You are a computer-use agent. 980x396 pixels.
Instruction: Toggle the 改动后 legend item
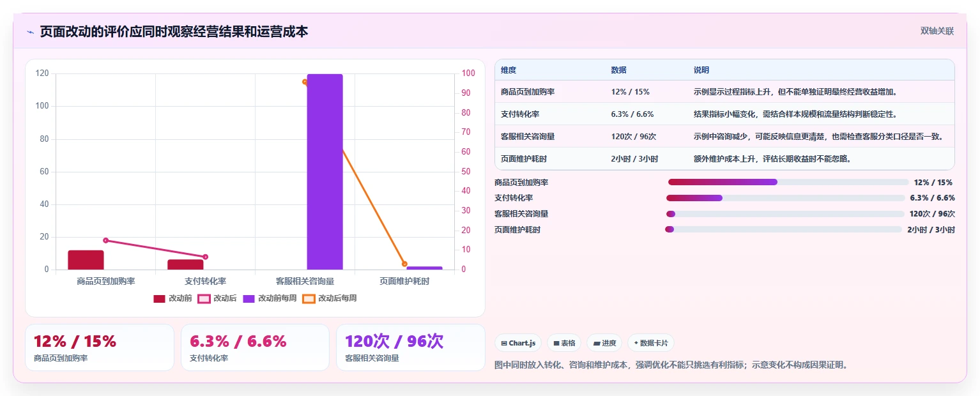click(x=217, y=298)
